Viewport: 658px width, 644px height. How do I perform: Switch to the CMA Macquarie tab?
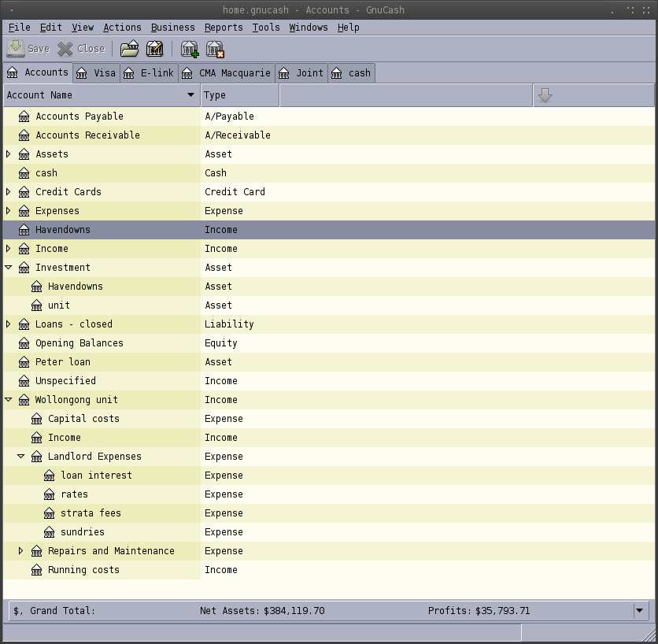click(x=227, y=73)
